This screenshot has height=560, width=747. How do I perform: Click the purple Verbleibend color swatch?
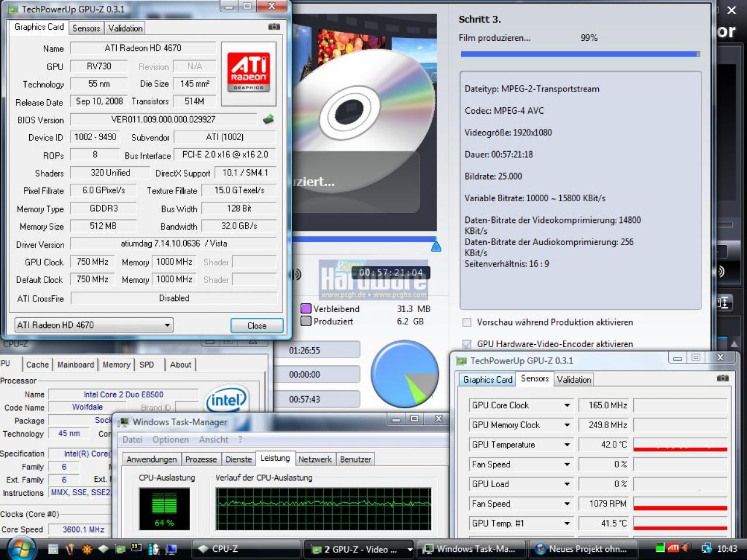(x=306, y=309)
